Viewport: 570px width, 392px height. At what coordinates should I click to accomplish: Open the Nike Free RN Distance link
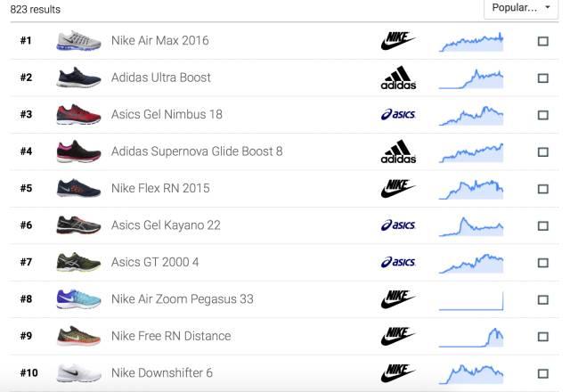click(x=171, y=336)
